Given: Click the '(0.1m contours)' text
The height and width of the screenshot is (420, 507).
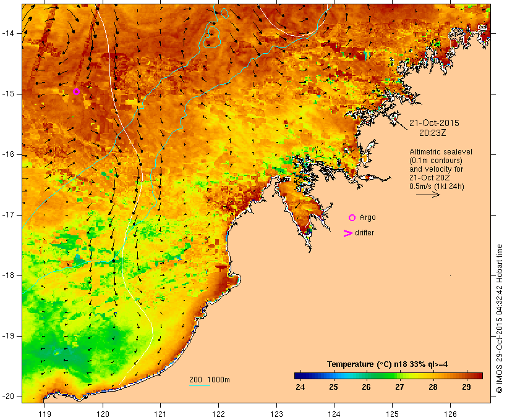Looking at the screenshot, I should pos(436,161).
